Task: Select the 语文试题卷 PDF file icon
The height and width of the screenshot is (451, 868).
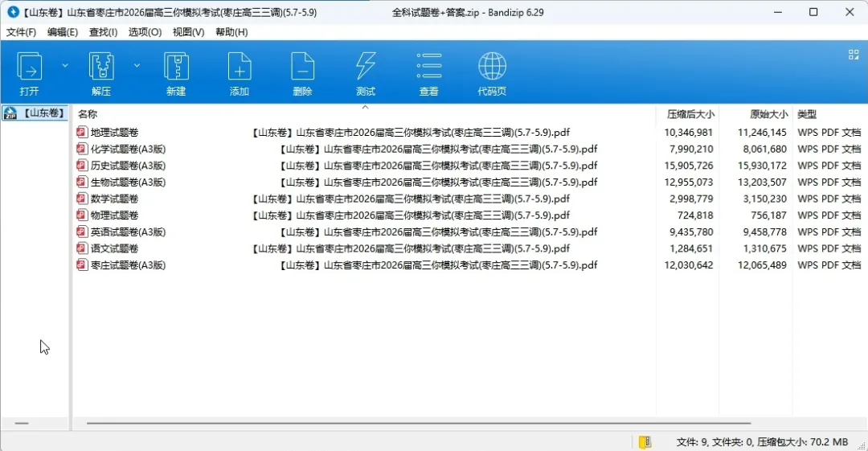Action: [82, 248]
